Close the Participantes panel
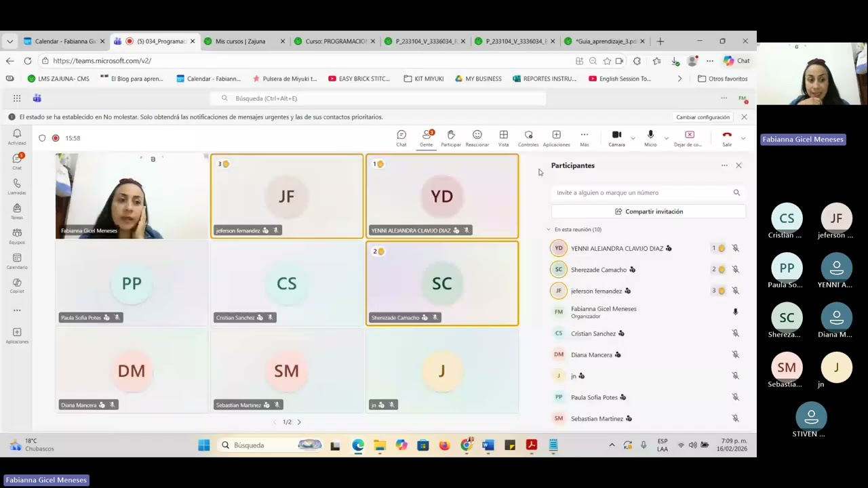The width and height of the screenshot is (868, 488). click(x=738, y=165)
